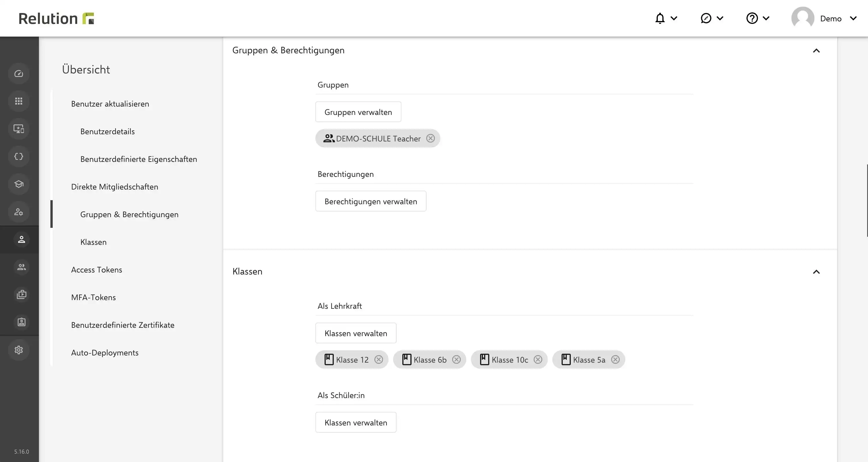This screenshot has height=462, width=868.
Task: Open the curly braces icon in sidebar
Action: (19, 156)
